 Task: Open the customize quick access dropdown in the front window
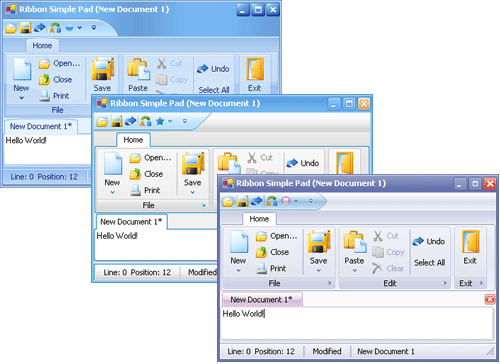pyautogui.click(x=311, y=201)
